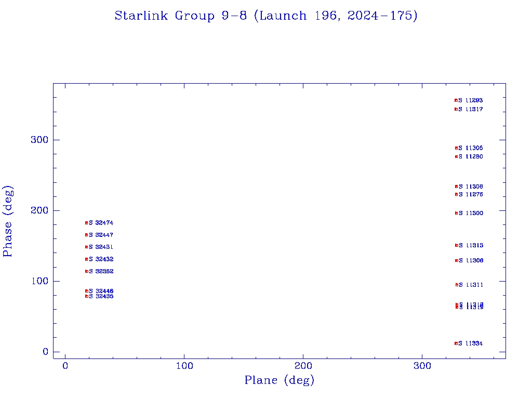Click the red marker beside S 32382

tap(87, 271)
